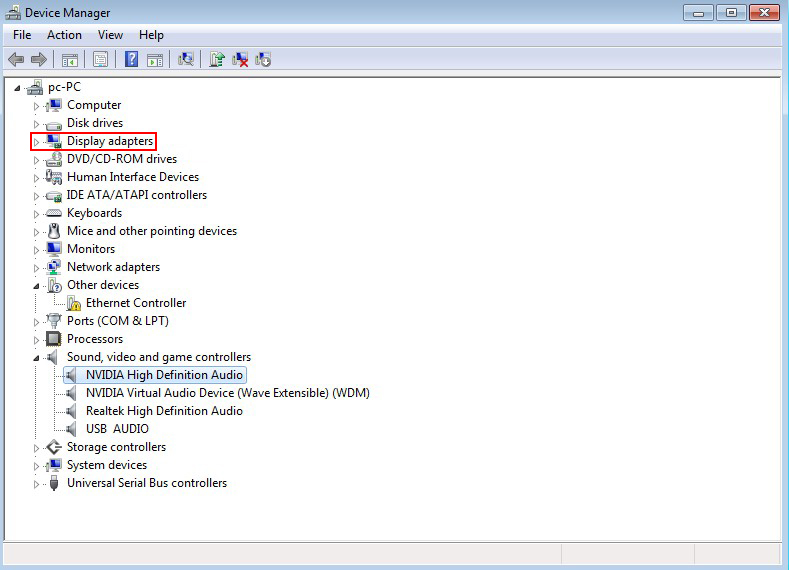Expand the Computer node arrow
This screenshot has width=789, height=570.
(x=36, y=106)
